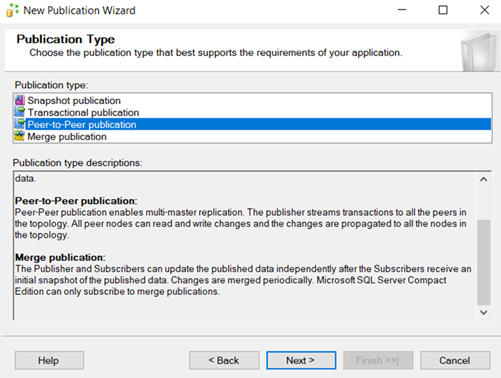501x378 pixels.
Task: Click the Merge publication icon
Action: [20, 136]
